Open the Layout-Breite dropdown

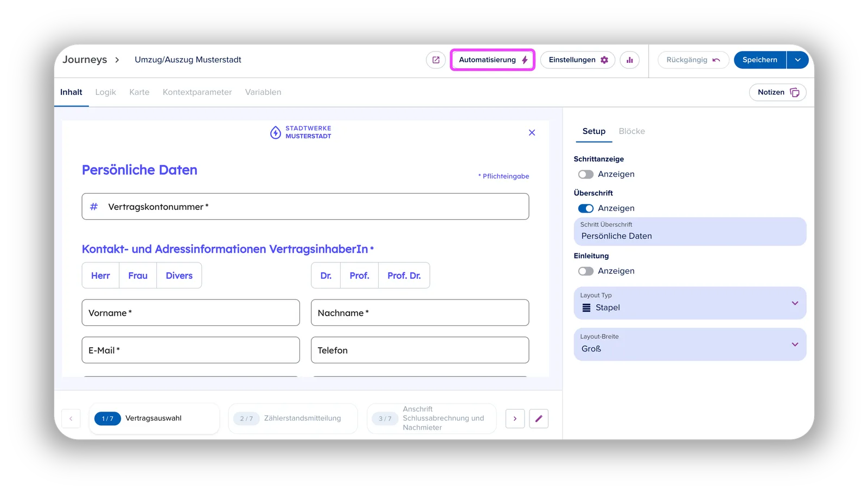point(690,344)
